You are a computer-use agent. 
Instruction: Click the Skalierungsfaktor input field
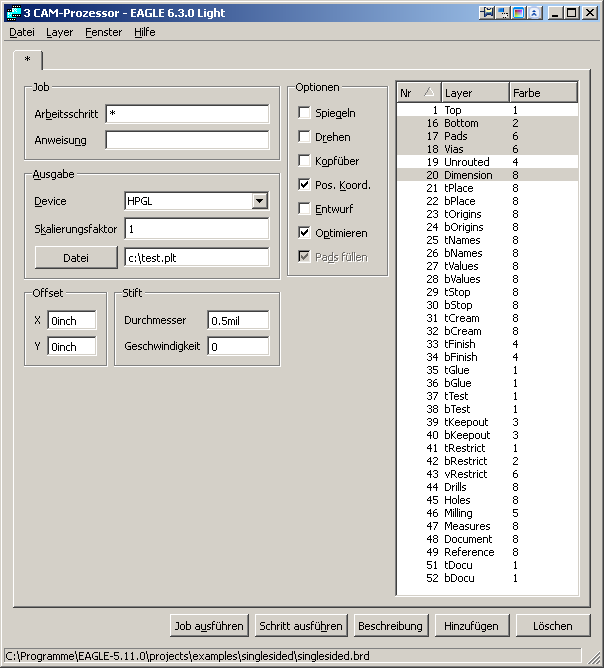197,229
